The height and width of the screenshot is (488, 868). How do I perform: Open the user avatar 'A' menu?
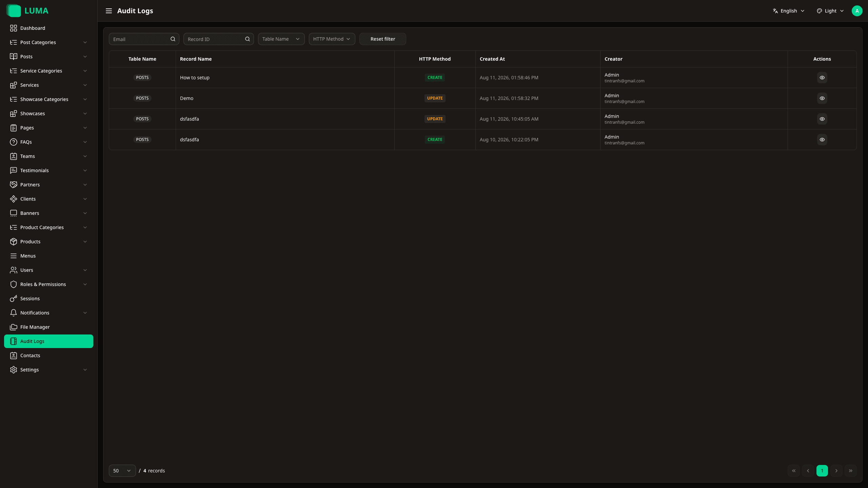[857, 11]
